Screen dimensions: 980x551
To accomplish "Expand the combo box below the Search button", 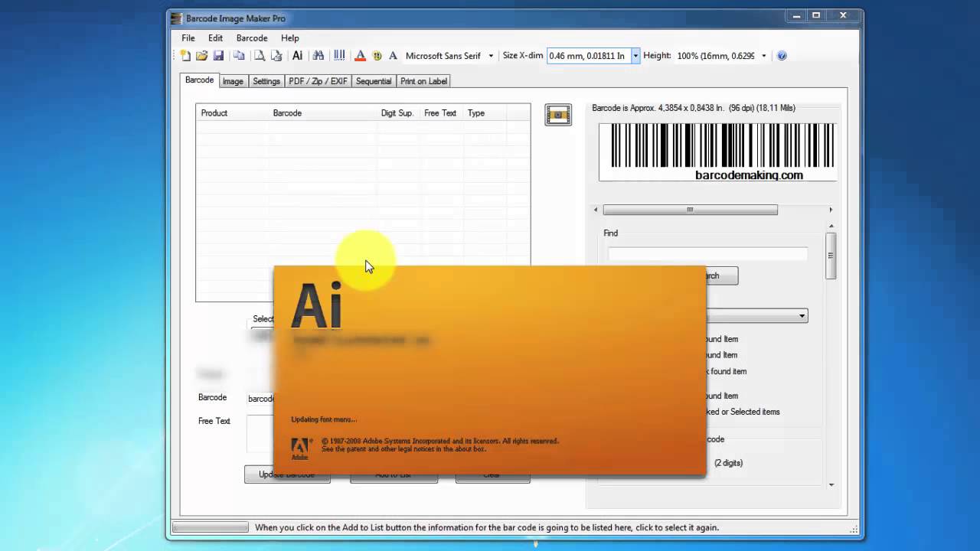I will [x=802, y=315].
